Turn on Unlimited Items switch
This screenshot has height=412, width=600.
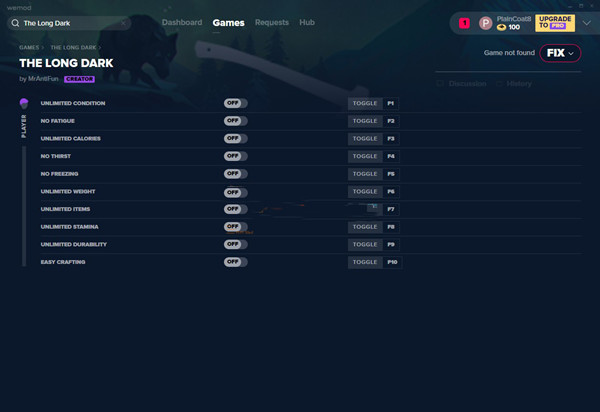point(236,209)
